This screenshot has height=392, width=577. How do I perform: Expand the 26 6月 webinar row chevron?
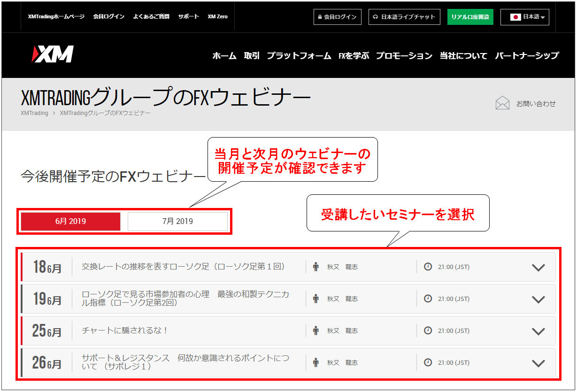point(538,363)
